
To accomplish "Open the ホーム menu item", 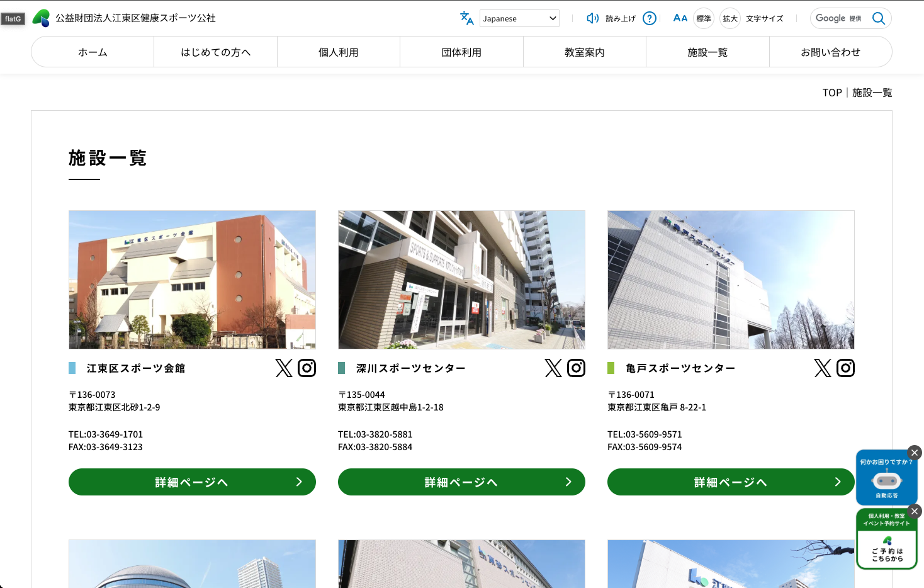I will 93,52.
